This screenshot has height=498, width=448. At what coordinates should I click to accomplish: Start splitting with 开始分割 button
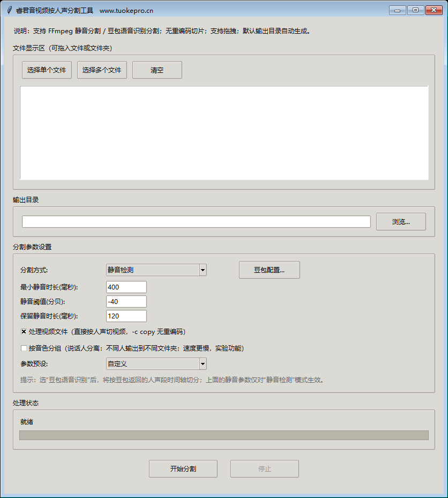pos(183,469)
